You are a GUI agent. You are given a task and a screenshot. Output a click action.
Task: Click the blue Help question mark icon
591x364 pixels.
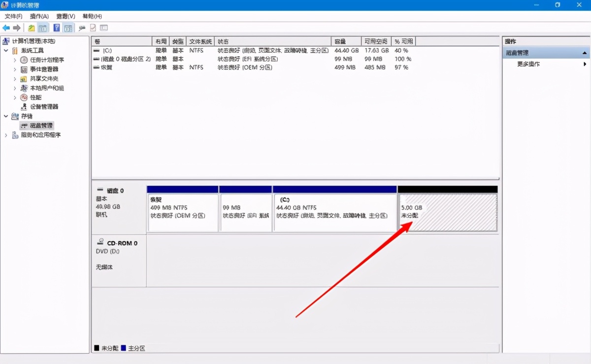click(x=57, y=28)
